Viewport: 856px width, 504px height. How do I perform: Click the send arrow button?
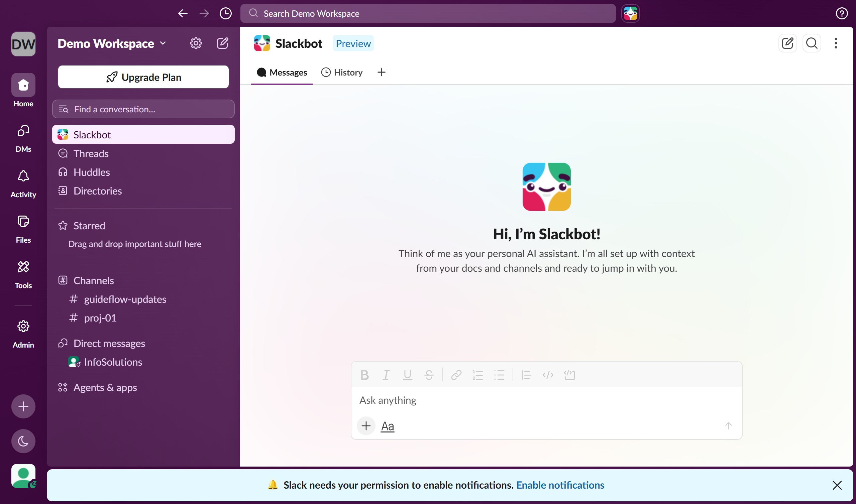728,425
